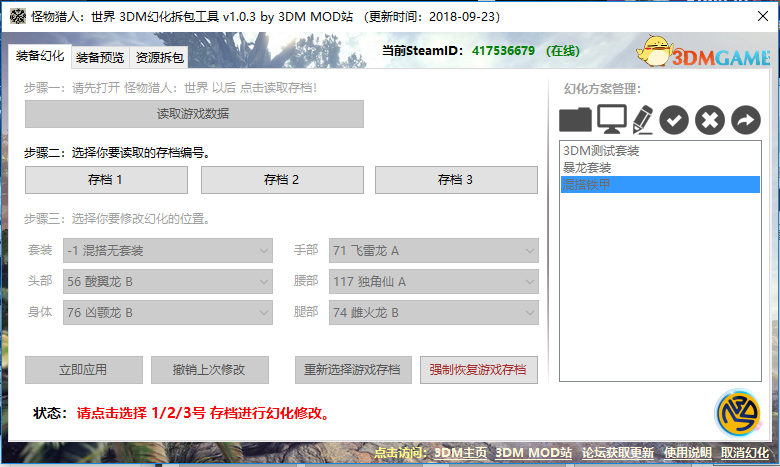
Task: Click the pencil edit icon
Action: 642,120
